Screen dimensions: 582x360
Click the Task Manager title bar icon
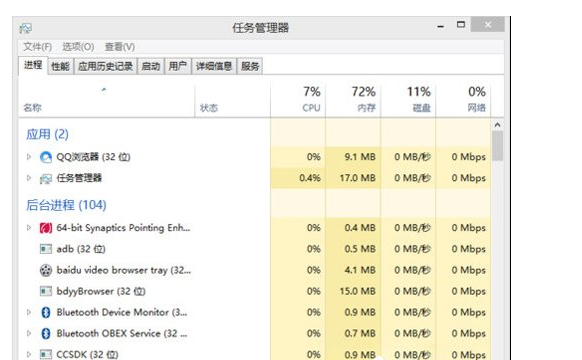tap(26, 28)
